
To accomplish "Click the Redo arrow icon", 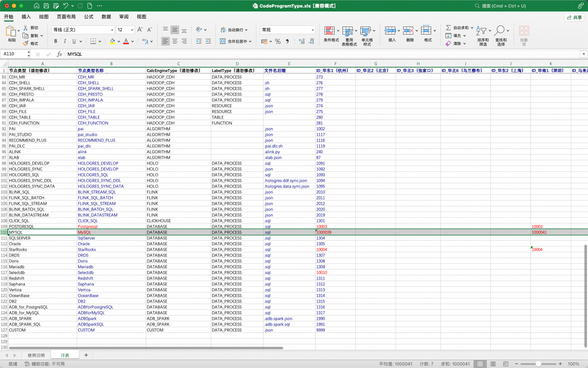I will [80, 6].
